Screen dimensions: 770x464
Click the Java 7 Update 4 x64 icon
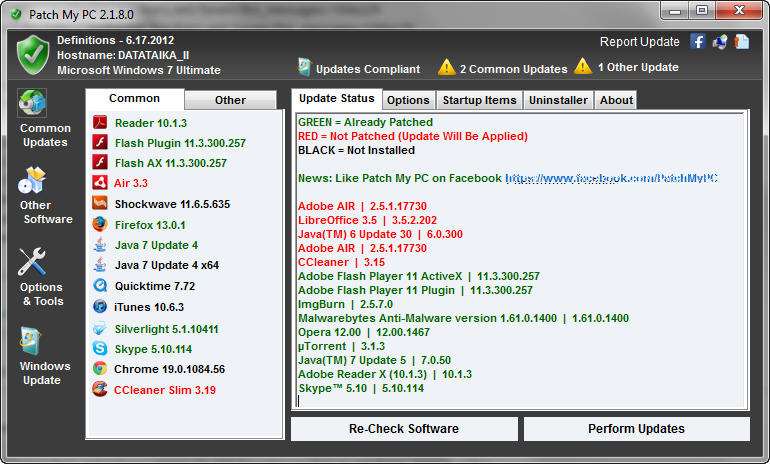click(100, 265)
